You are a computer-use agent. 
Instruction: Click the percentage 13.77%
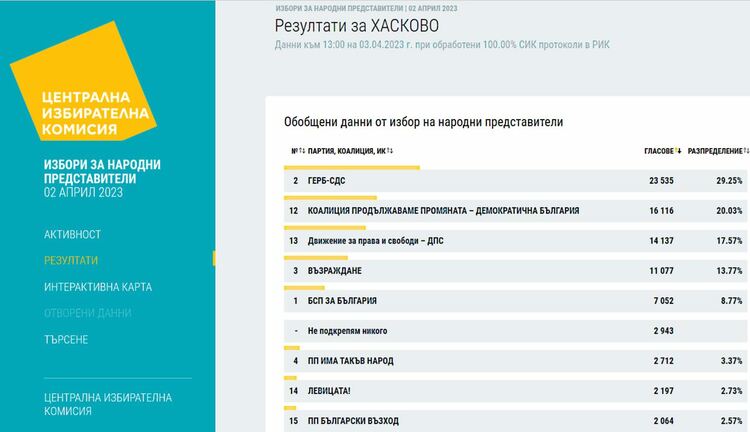coord(729,271)
